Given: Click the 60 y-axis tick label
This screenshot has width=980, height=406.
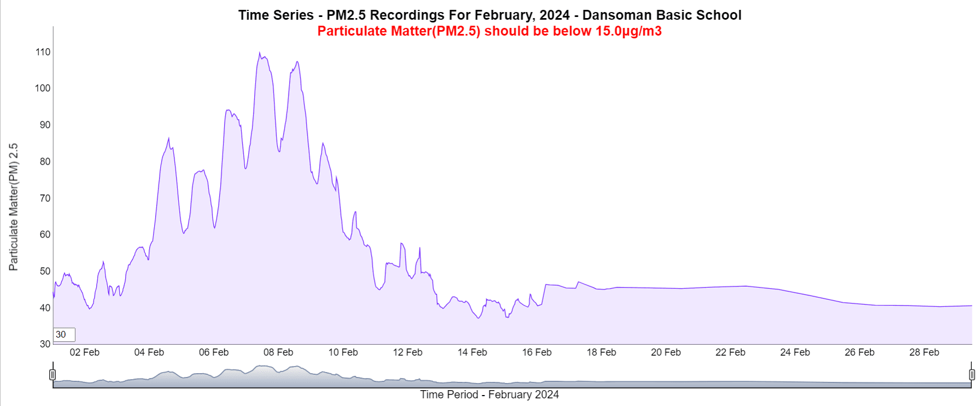Looking at the screenshot, I should (45, 234).
